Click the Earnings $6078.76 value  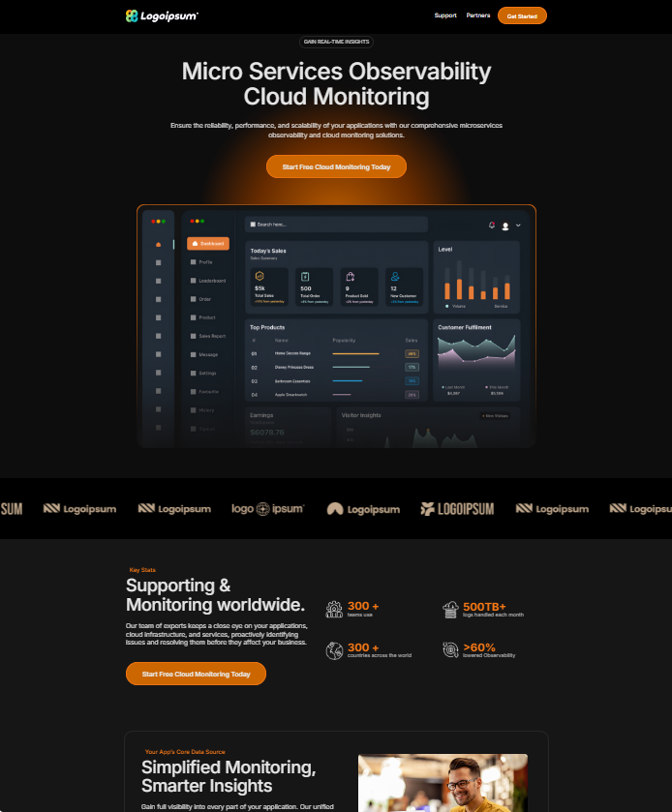[x=267, y=433]
